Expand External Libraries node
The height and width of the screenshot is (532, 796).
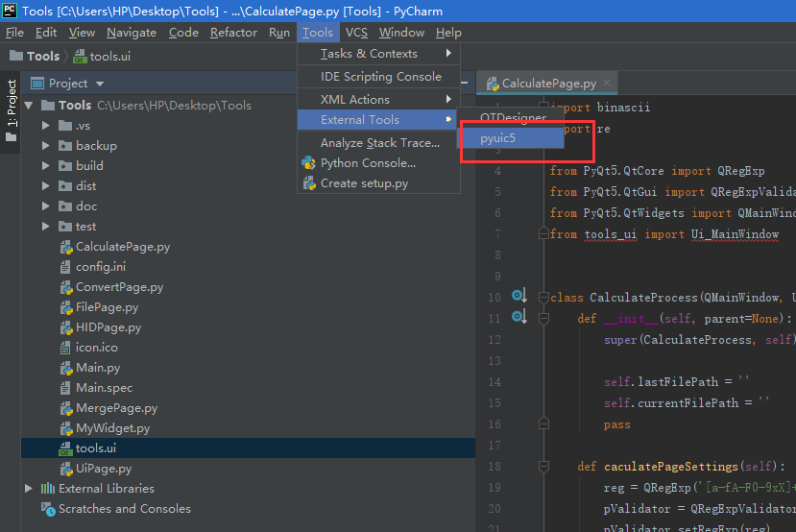point(29,489)
